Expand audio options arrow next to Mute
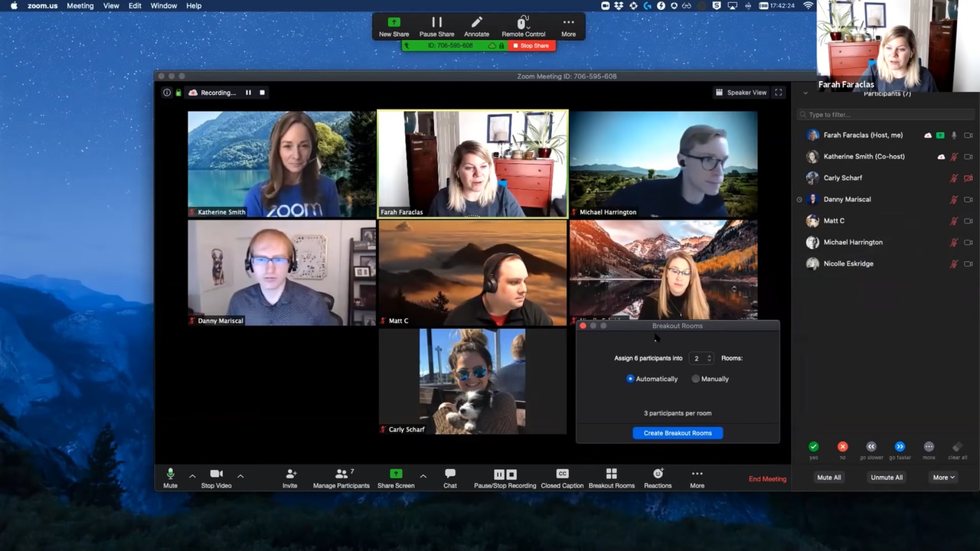This screenshot has width=980, height=551. click(192, 476)
